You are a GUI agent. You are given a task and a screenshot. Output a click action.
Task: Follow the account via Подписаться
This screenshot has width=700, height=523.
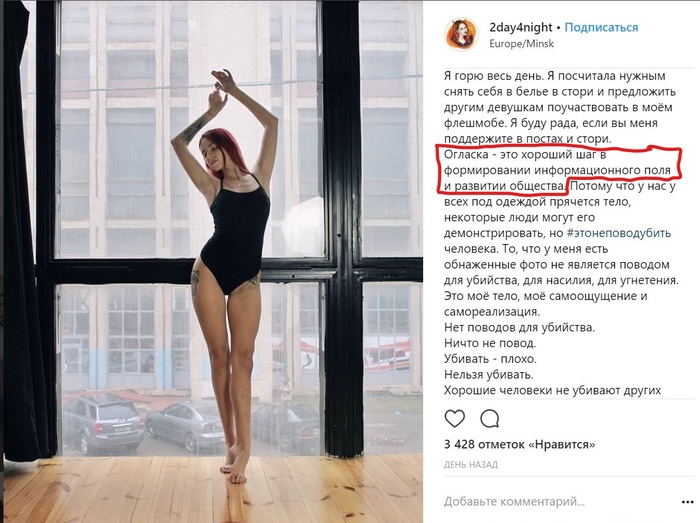coord(601,28)
